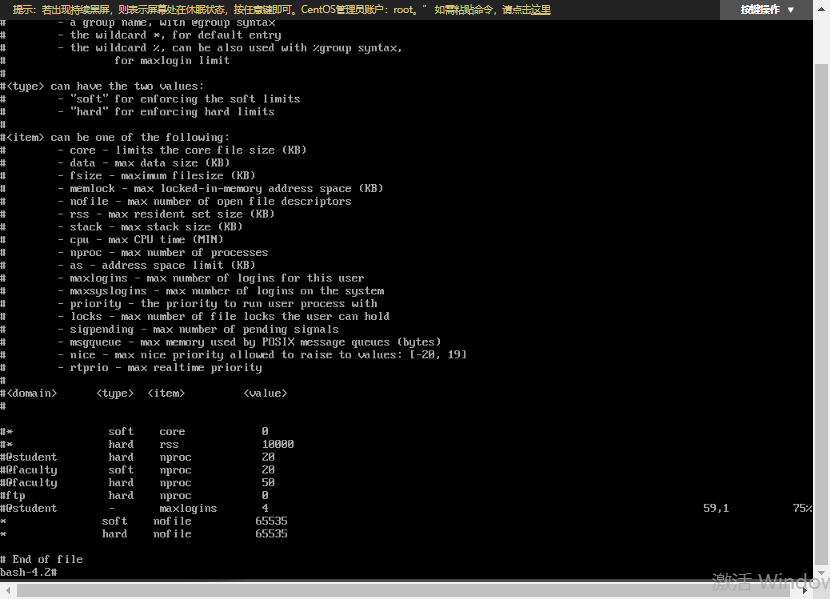Viewport: 830px width, 599px height.
Task: Click the vertical scrollbar down arrow
Action: coord(822,573)
